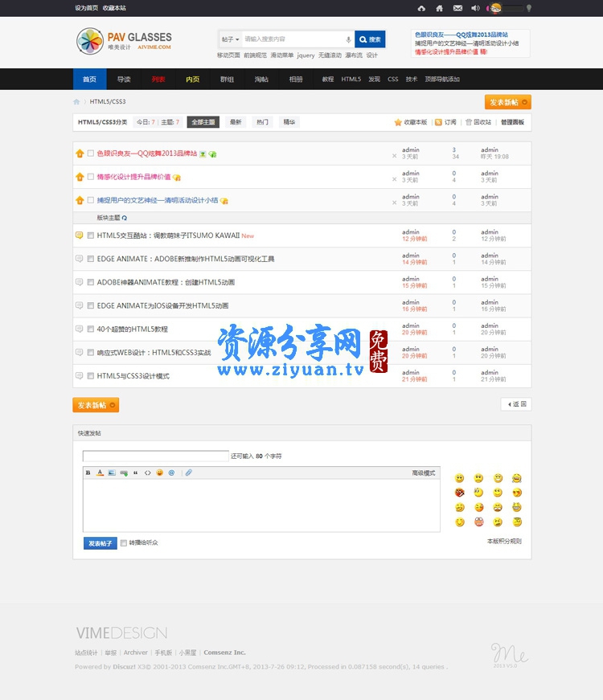Click the quick post title input field
This screenshot has width=603, height=700.
click(155, 456)
